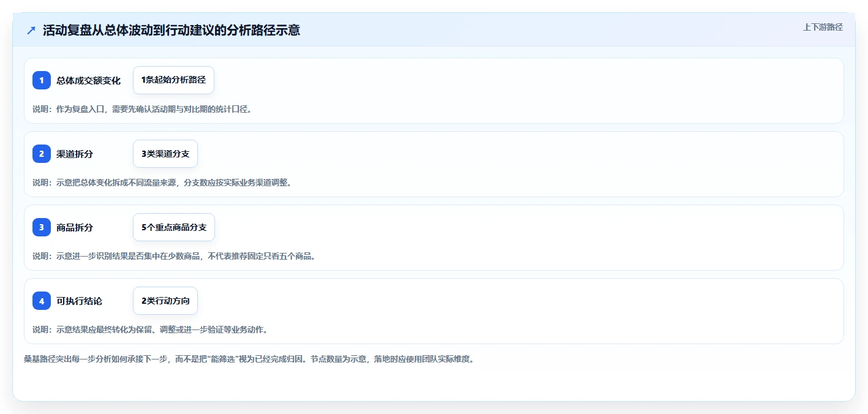Viewport: 868px width, 414px height.
Task: Click the 可执行结论 step label
Action: pyautogui.click(x=79, y=301)
